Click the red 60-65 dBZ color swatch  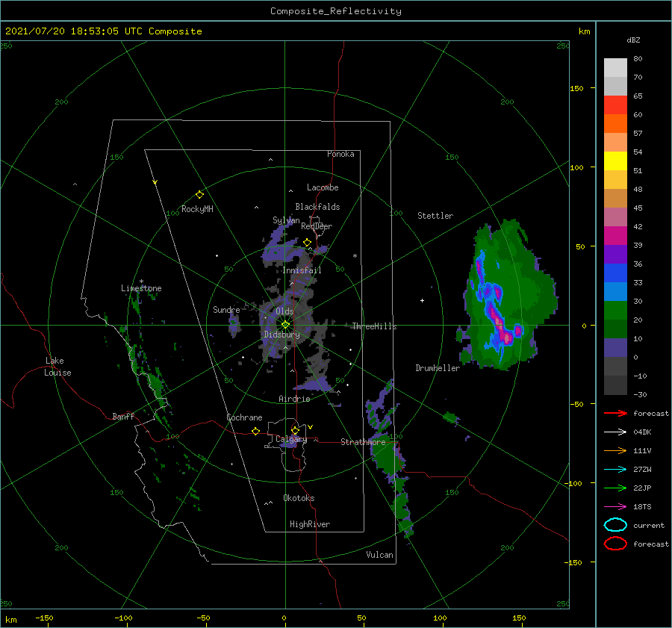(615, 105)
